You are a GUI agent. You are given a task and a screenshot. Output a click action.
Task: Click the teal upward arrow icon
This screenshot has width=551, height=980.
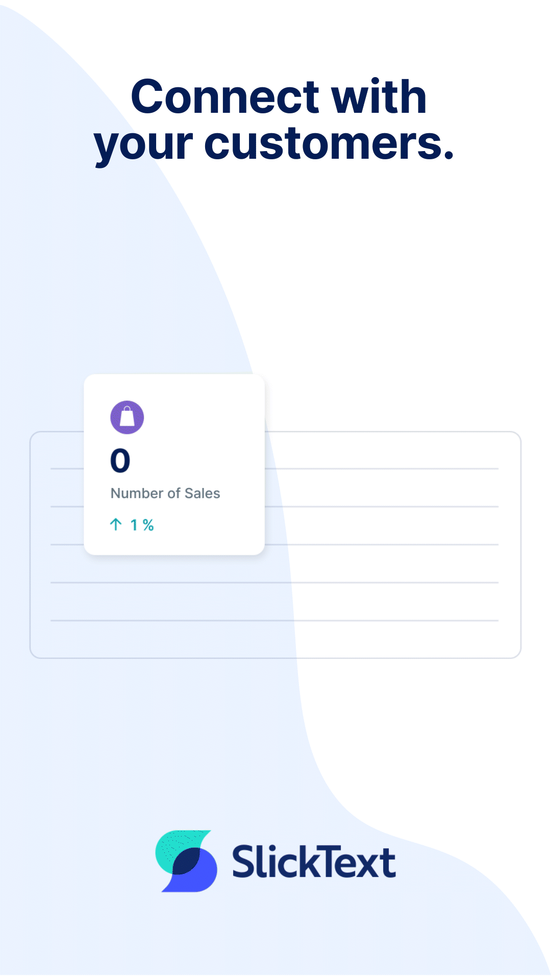116,524
